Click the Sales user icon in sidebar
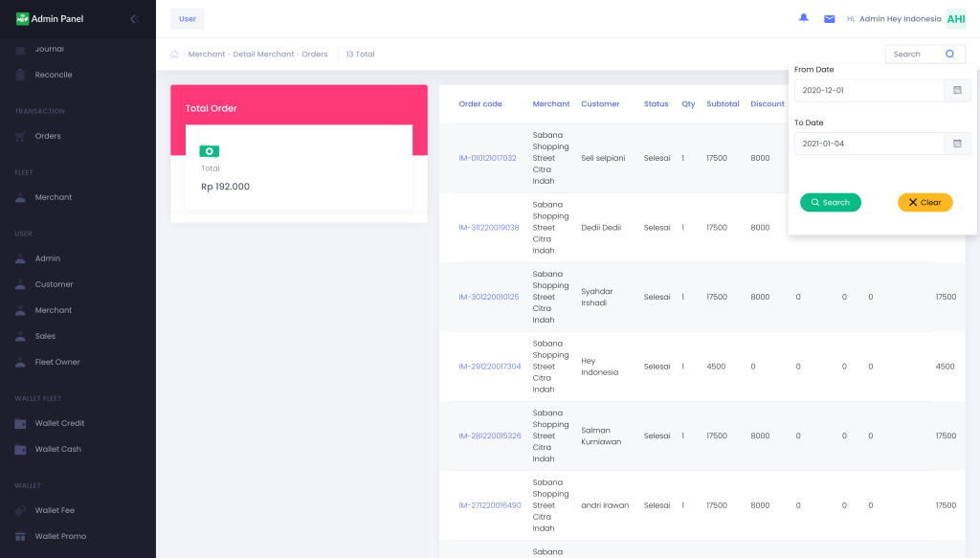 [21, 336]
